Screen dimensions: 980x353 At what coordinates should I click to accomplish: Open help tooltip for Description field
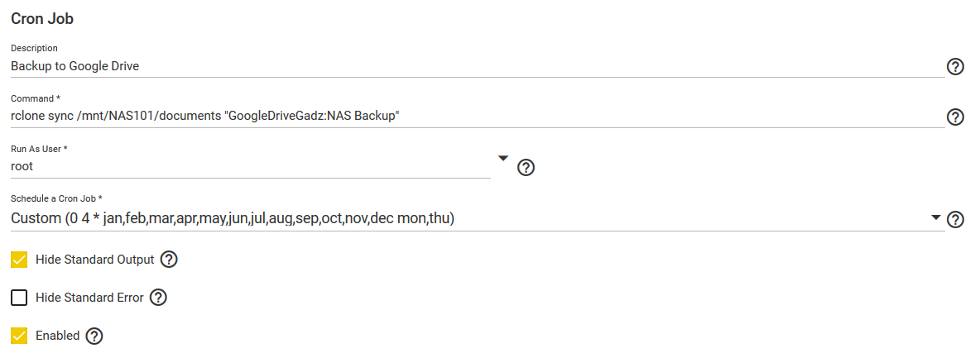[x=955, y=67]
